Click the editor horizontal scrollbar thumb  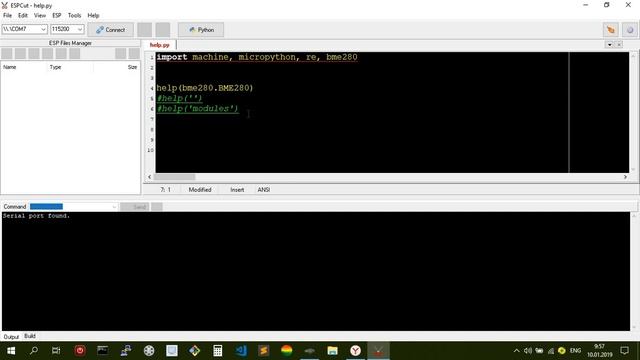pyautogui.click(x=175, y=177)
